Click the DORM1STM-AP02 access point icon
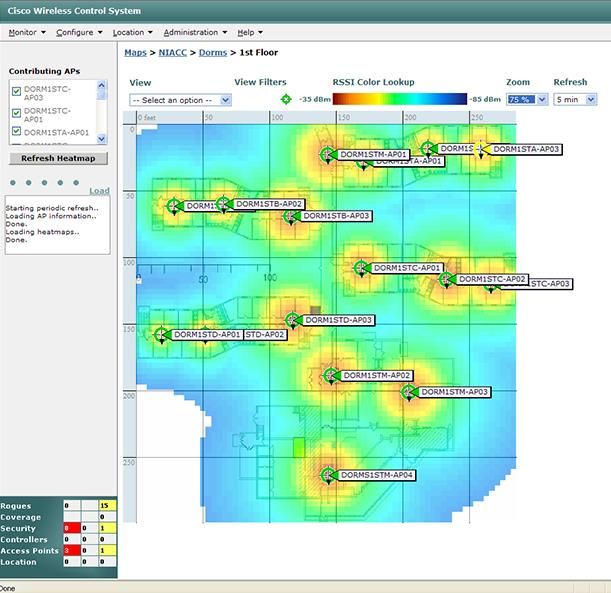611x593 pixels. click(x=330, y=376)
